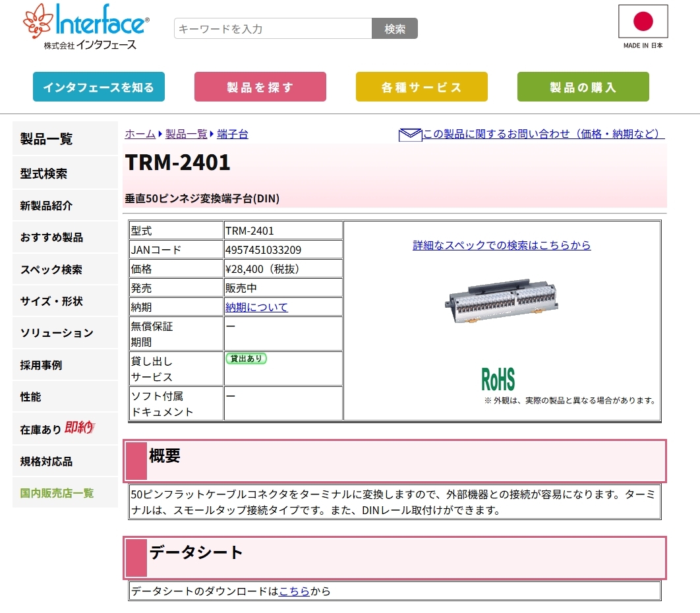Click the 無償保証期間 label cell

click(177, 334)
